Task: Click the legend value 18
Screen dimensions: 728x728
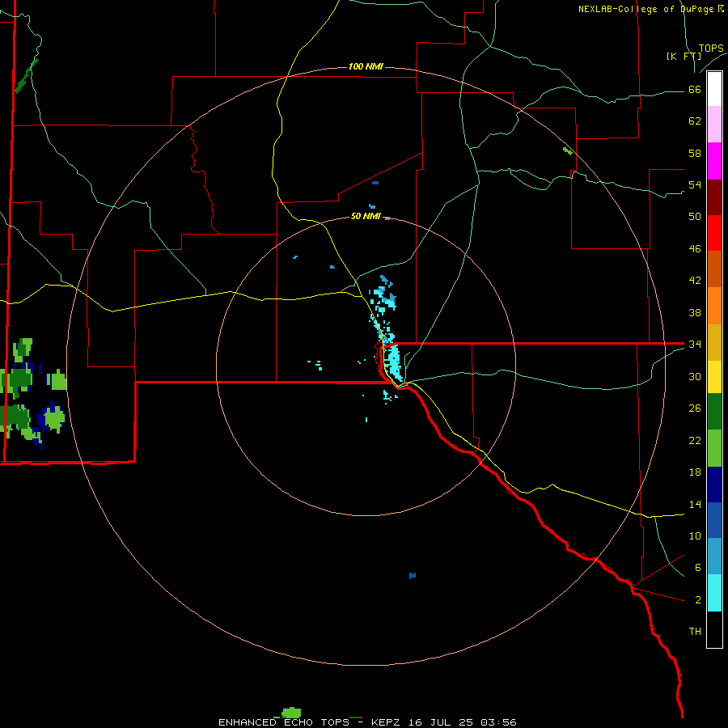Action: tap(695, 472)
